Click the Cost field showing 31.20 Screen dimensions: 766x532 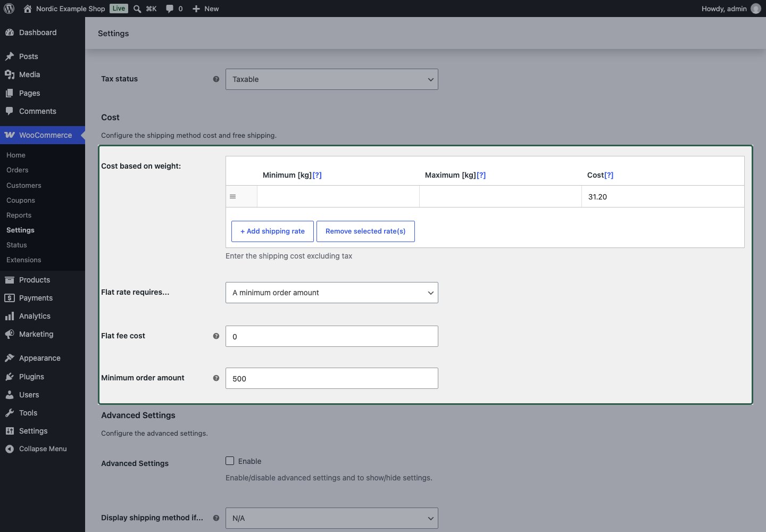663,196
